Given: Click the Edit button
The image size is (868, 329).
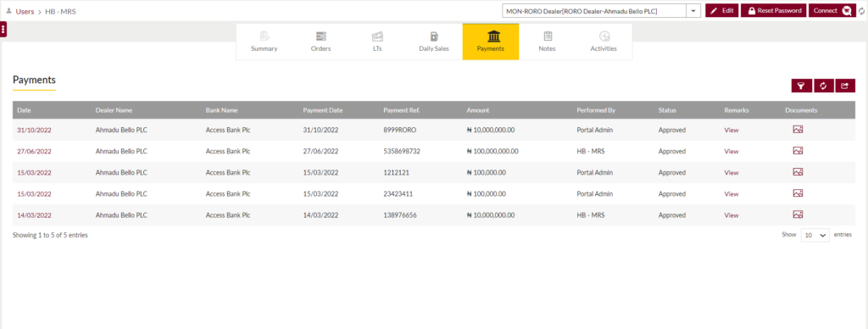Looking at the screenshot, I should 722,10.
